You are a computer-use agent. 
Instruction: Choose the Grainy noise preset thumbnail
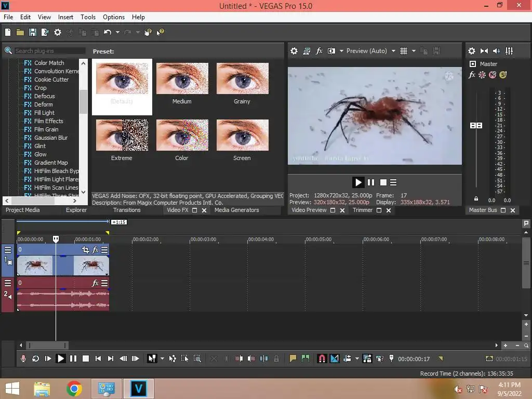(x=242, y=78)
